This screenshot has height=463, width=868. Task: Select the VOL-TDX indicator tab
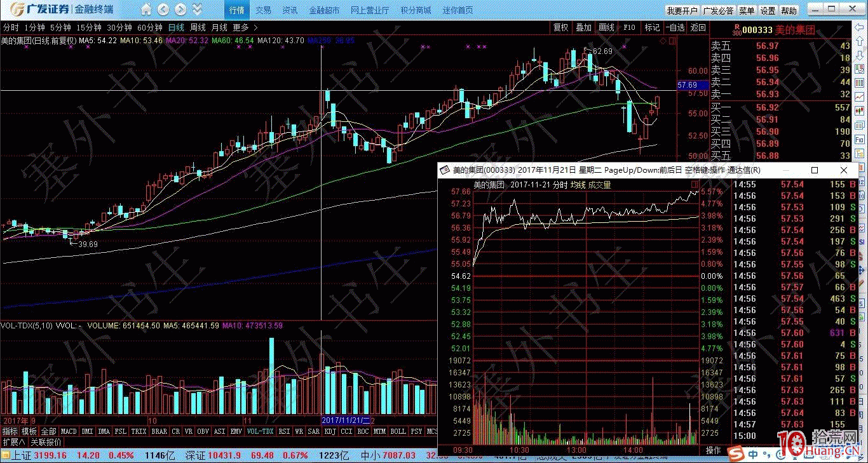(x=260, y=431)
